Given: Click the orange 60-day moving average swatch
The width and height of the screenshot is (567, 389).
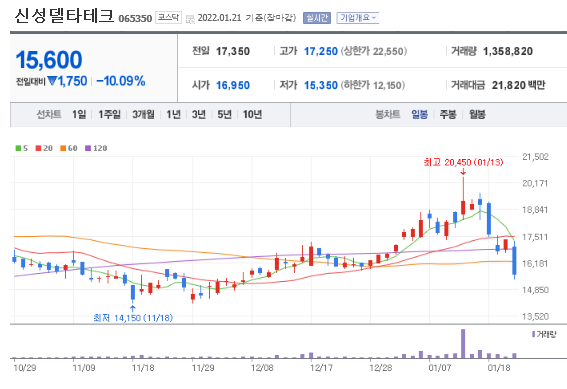Looking at the screenshot, I should (x=63, y=148).
